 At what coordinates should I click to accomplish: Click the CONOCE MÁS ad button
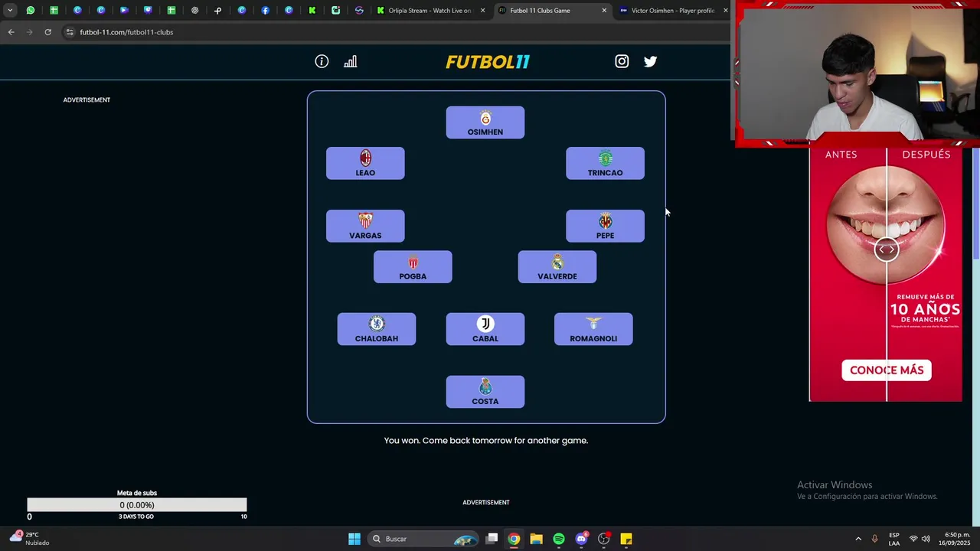[887, 370]
